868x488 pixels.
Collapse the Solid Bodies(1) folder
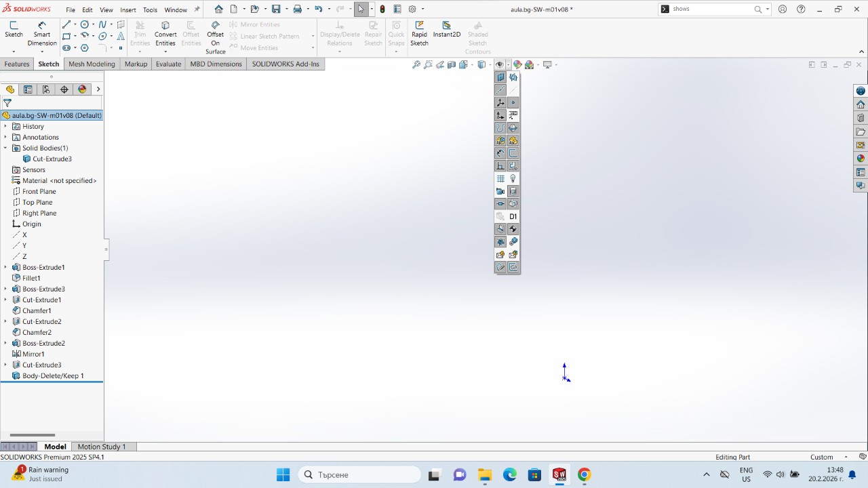[5, 148]
